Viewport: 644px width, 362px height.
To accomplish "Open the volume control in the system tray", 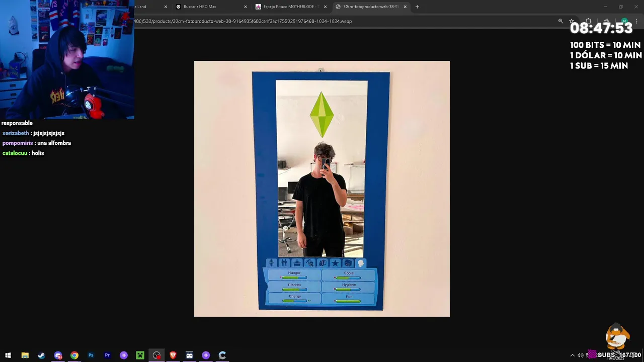I will (x=580, y=355).
